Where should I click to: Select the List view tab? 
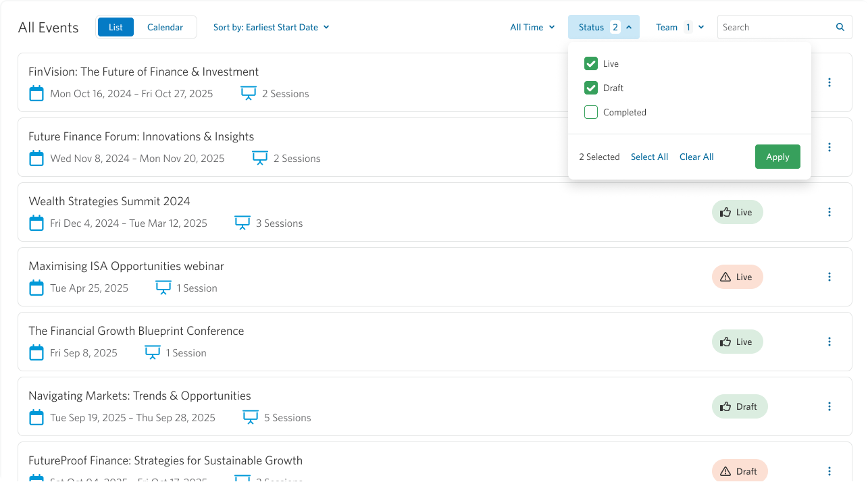pos(116,28)
